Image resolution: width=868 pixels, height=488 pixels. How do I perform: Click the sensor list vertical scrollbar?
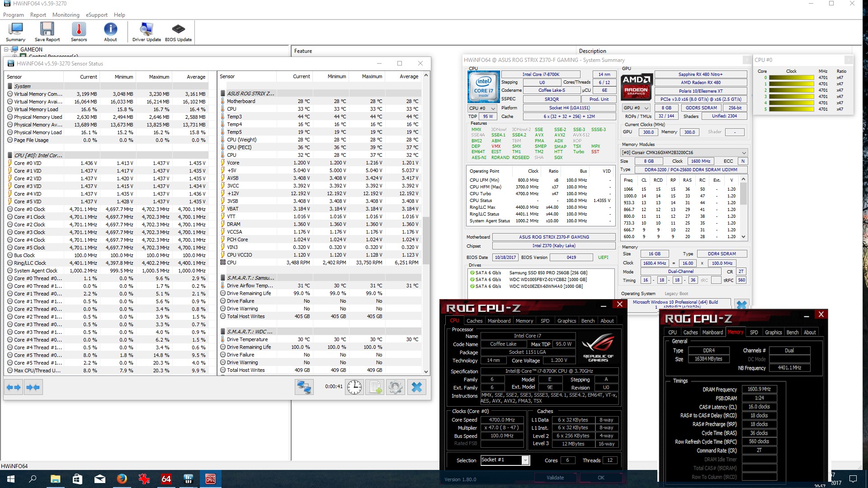pyautogui.click(x=426, y=223)
